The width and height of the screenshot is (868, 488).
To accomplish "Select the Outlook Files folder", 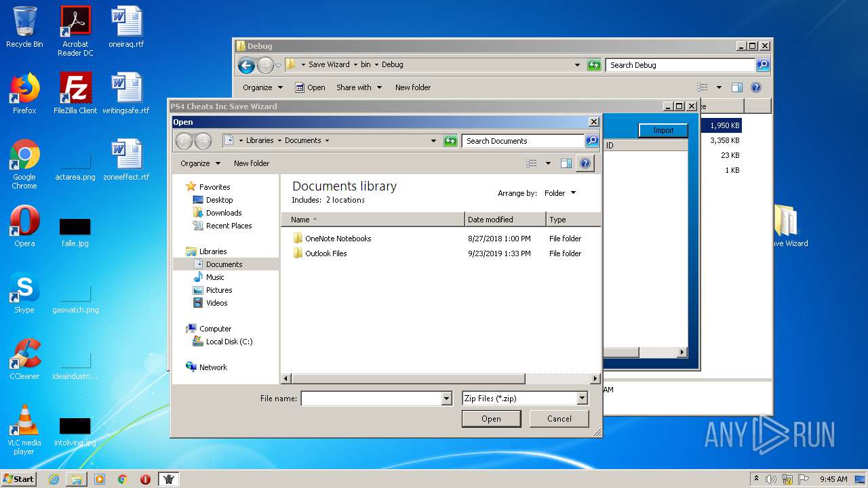I will point(325,253).
